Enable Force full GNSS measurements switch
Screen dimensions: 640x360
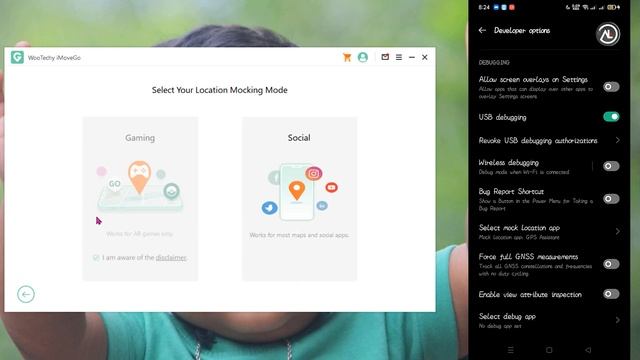(611, 264)
